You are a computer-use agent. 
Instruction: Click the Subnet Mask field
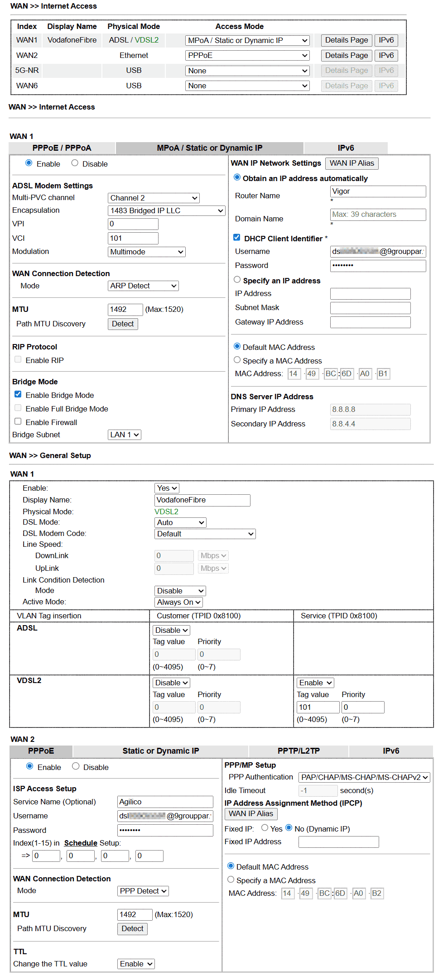(x=371, y=308)
